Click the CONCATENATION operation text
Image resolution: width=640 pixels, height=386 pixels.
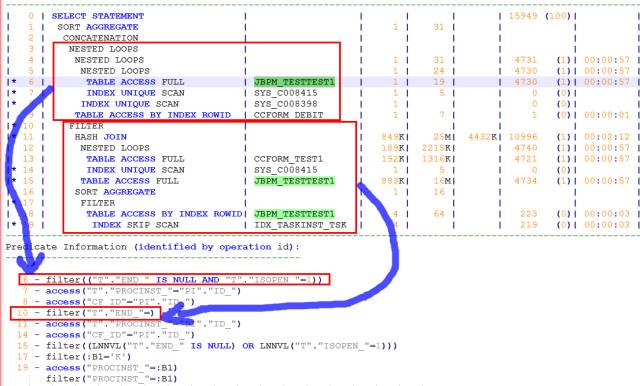pos(100,38)
